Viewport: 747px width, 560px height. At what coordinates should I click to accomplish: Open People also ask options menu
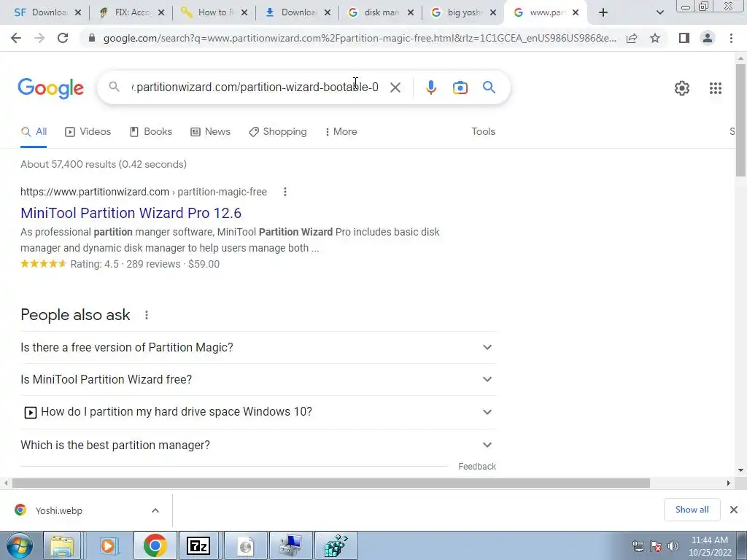[x=147, y=315]
